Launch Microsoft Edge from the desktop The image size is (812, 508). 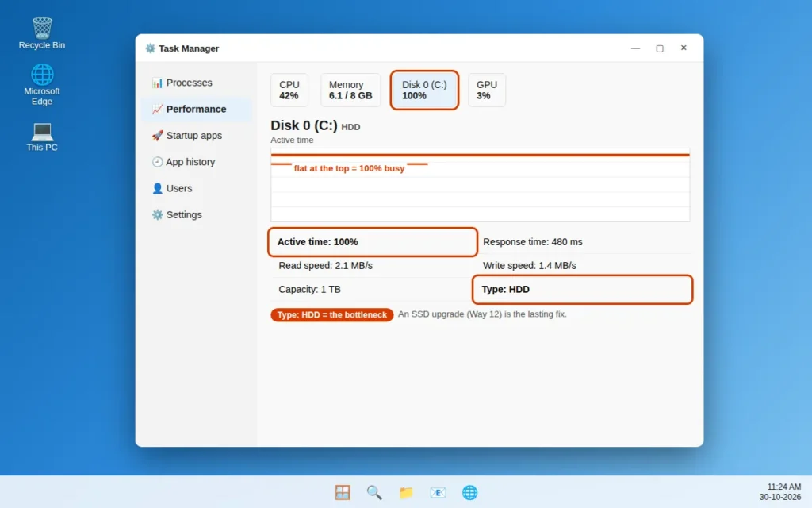pos(42,84)
